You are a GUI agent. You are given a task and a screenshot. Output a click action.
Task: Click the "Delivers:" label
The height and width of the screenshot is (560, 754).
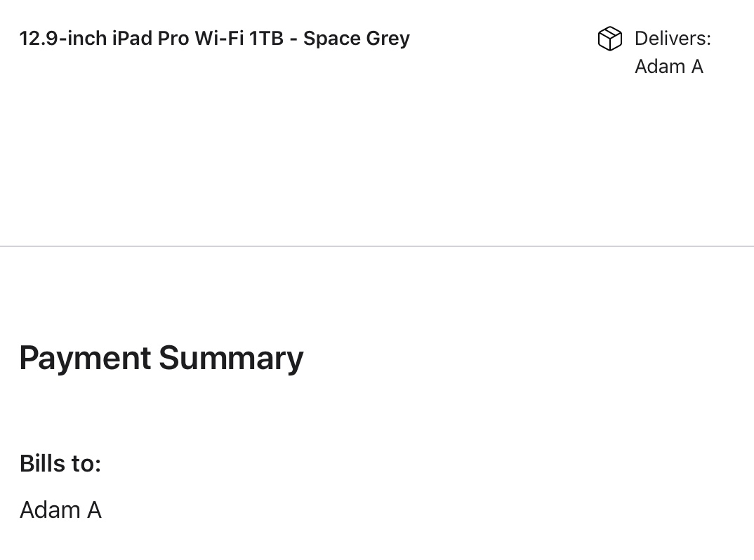click(x=673, y=39)
